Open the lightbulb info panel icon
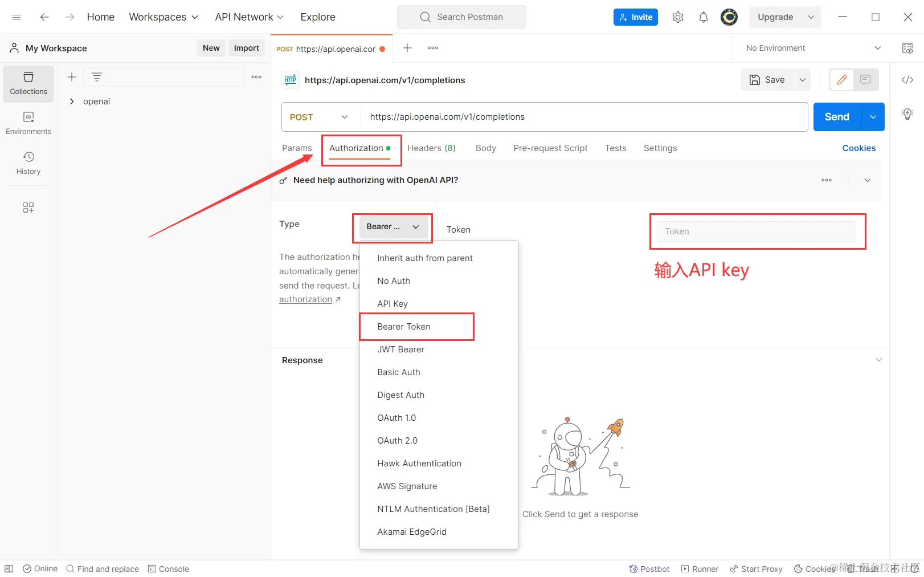 (907, 113)
